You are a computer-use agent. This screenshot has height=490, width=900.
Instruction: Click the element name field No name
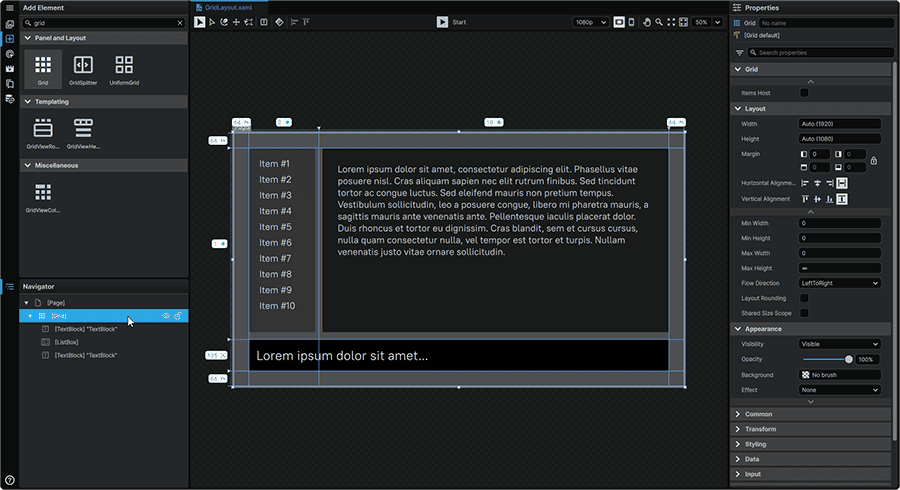click(x=826, y=23)
